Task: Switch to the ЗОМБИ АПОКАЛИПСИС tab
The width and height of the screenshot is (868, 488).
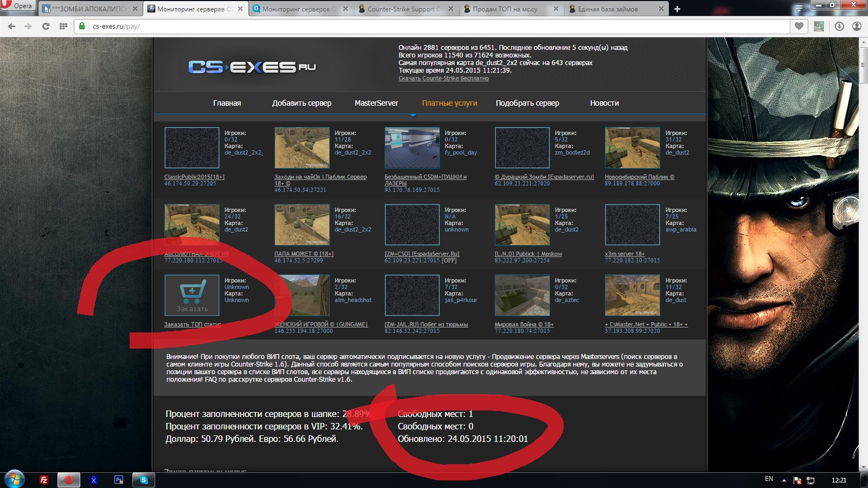Action: (x=91, y=9)
